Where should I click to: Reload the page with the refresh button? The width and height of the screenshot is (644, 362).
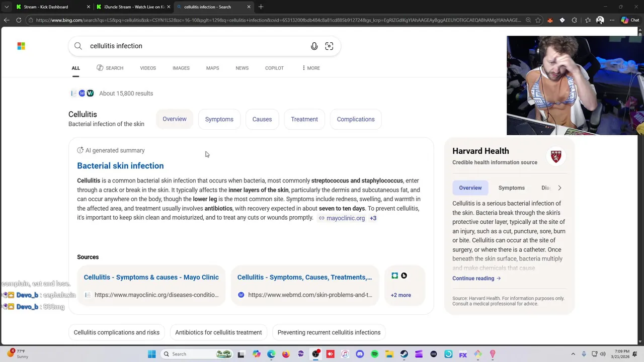pos(19,20)
